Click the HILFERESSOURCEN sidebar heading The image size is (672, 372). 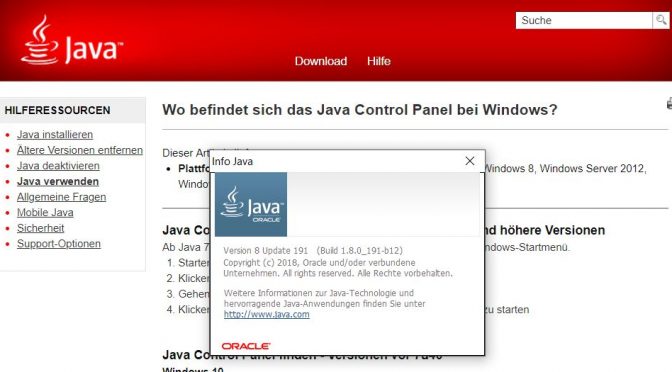[57, 110]
